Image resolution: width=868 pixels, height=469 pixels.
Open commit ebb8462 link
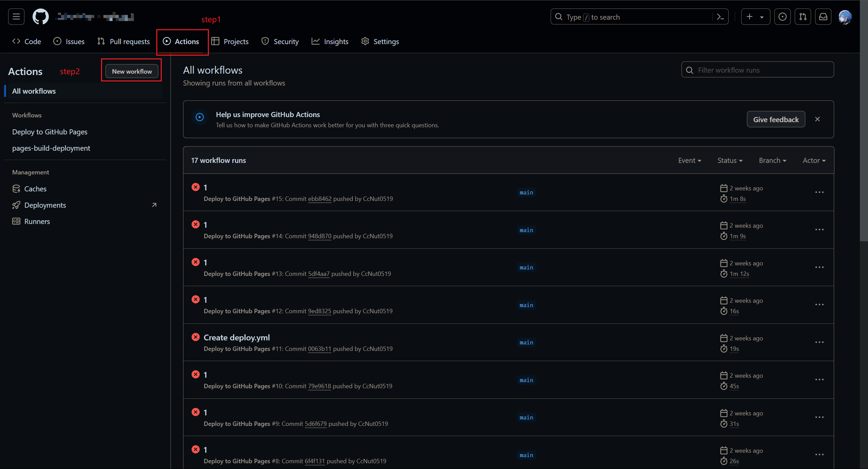pos(320,199)
